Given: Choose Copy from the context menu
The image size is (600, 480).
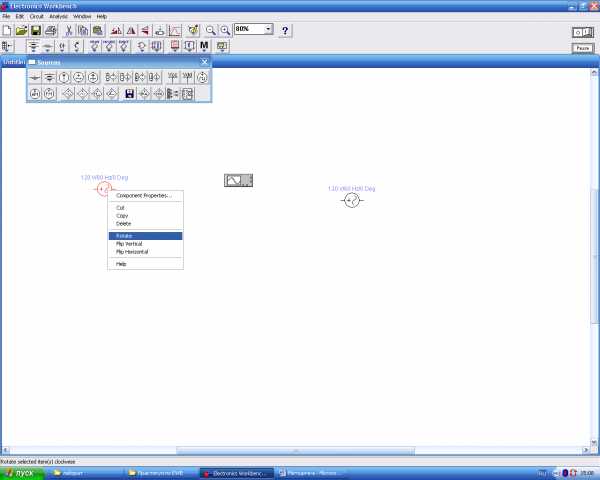Looking at the screenshot, I should (145, 216).
